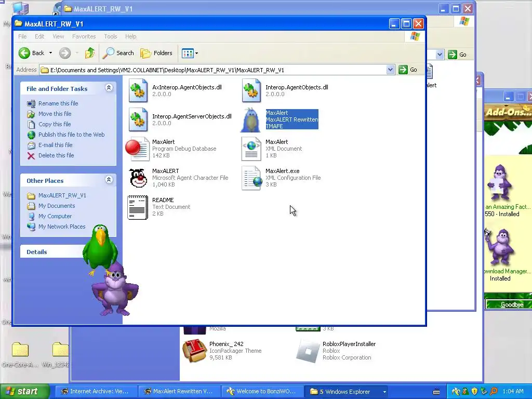
Task: Click Copy this file link
Action: tap(54, 124)
